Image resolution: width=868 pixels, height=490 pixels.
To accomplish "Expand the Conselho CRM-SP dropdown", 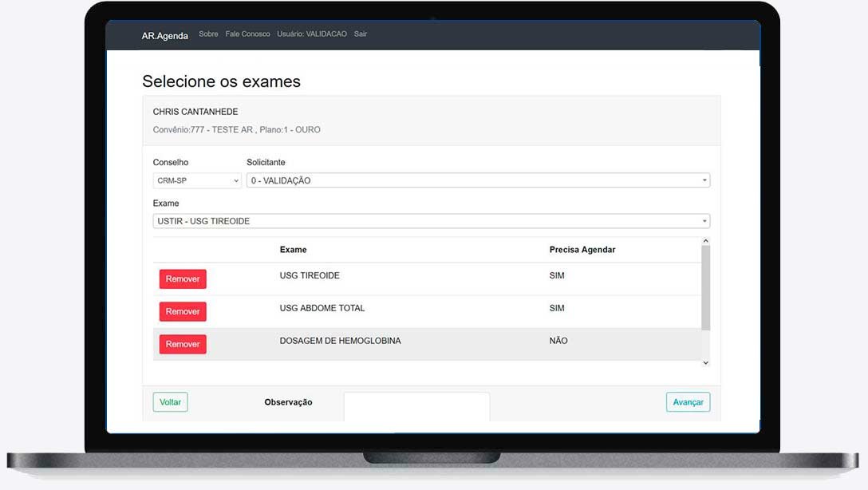I will 197,181.
